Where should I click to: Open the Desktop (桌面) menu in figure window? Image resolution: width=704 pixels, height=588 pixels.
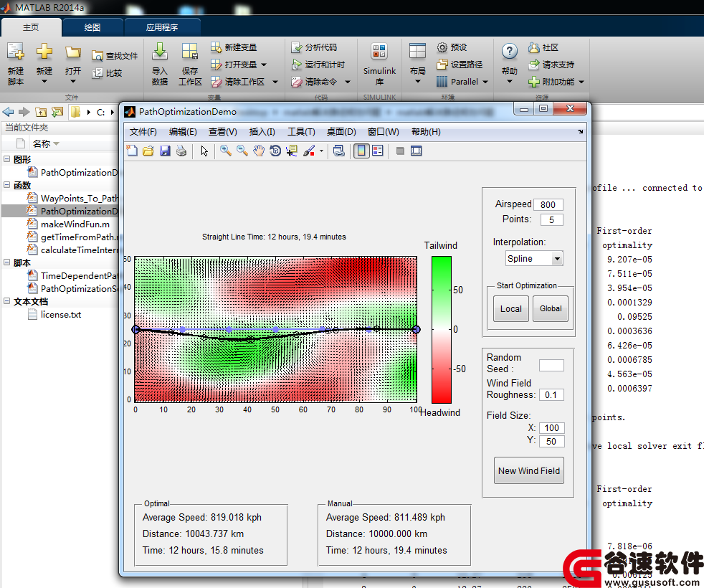tap(341, 132)
